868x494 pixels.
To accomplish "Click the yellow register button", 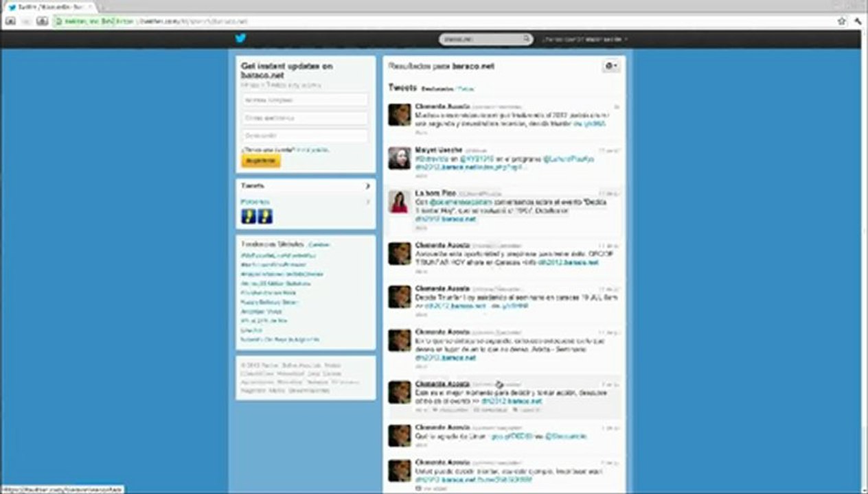I will (x=260, y=161).
